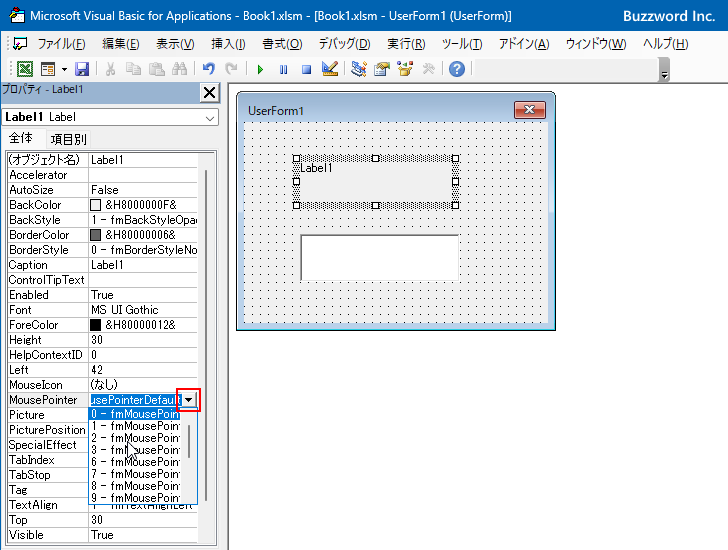Screen dimensions: 728x550
Task: Open the 挿入(I) menu
Action: coord(228,44)
